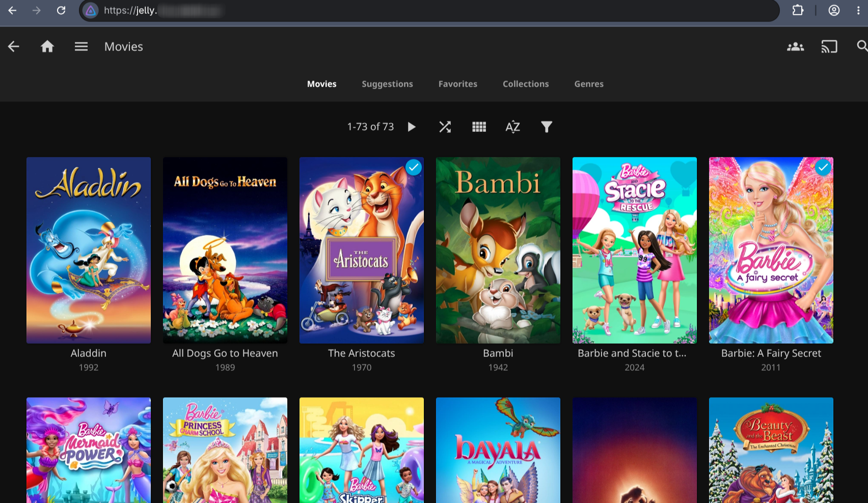Open the Barbie Princess Charm School poster
868x503 pixels.
pos(225,450)
